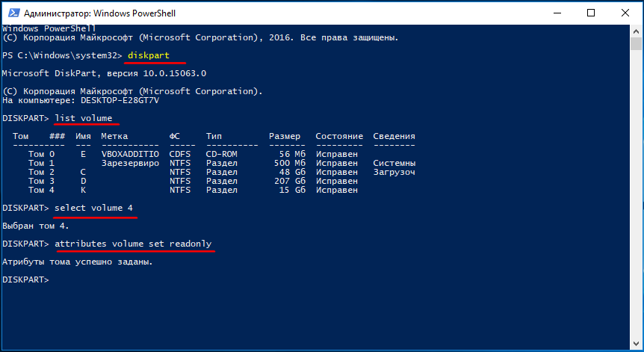The height and width of the screenshot is (352, 644).
Task: Click the 'Том' column header
Action: coord(20,136)
